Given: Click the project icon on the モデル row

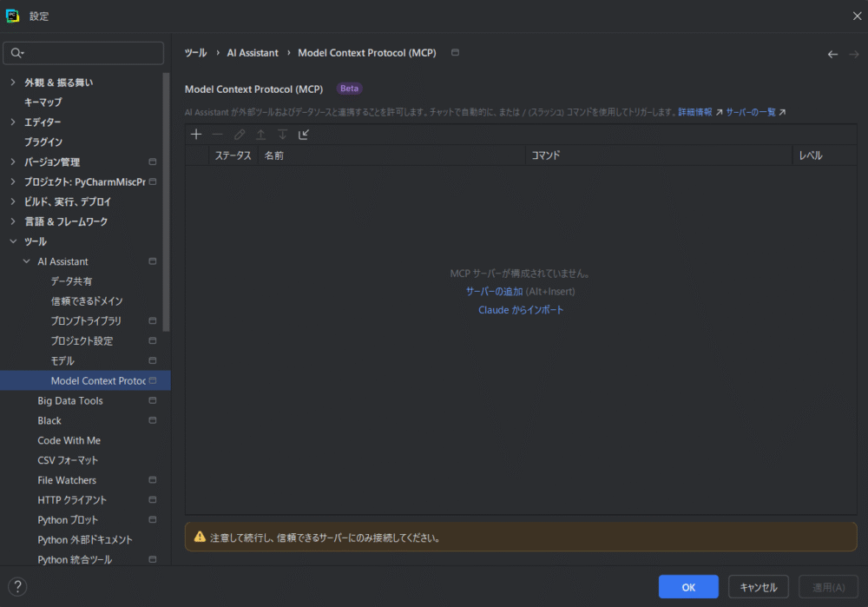Looking at the screenshot, I should [x=153, y=360].
